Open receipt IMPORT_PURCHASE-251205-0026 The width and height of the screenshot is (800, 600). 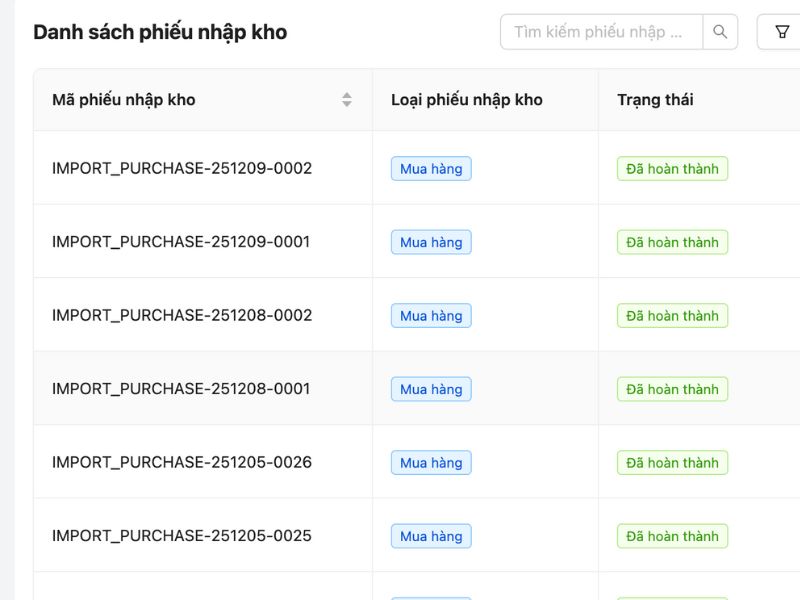(x=182, y=462)
